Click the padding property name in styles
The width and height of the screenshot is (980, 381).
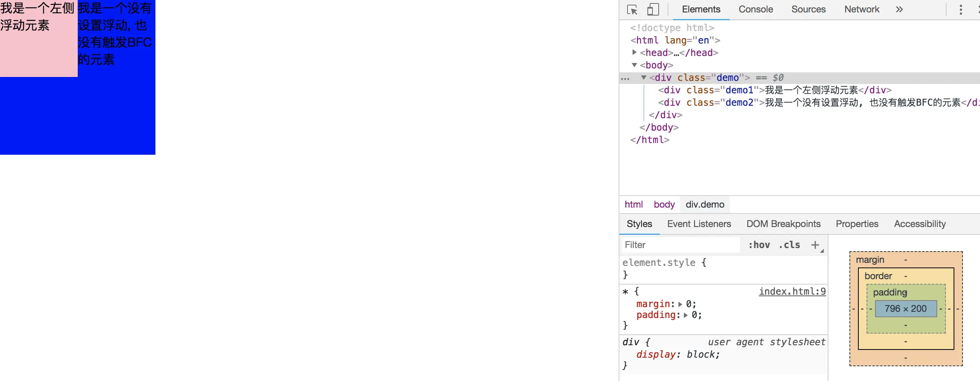(656, 315)
